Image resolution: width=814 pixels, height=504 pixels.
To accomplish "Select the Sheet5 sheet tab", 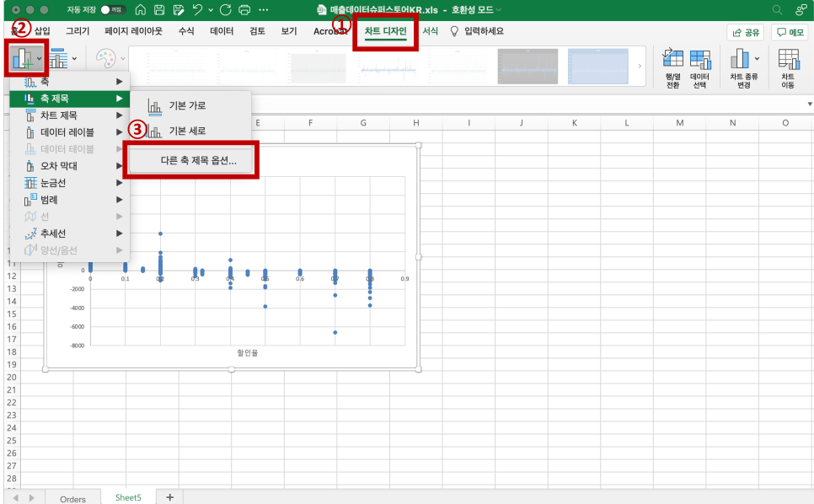I will coord(128,497).
